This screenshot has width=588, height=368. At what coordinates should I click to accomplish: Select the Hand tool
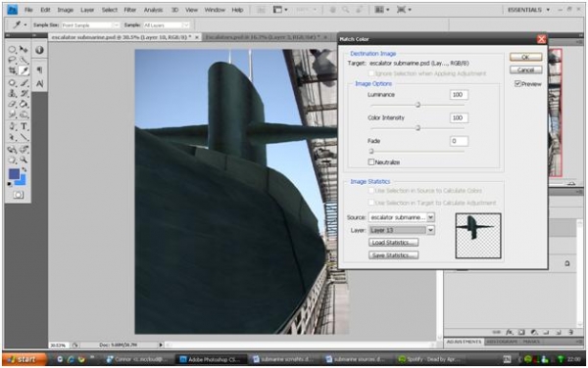12,161
